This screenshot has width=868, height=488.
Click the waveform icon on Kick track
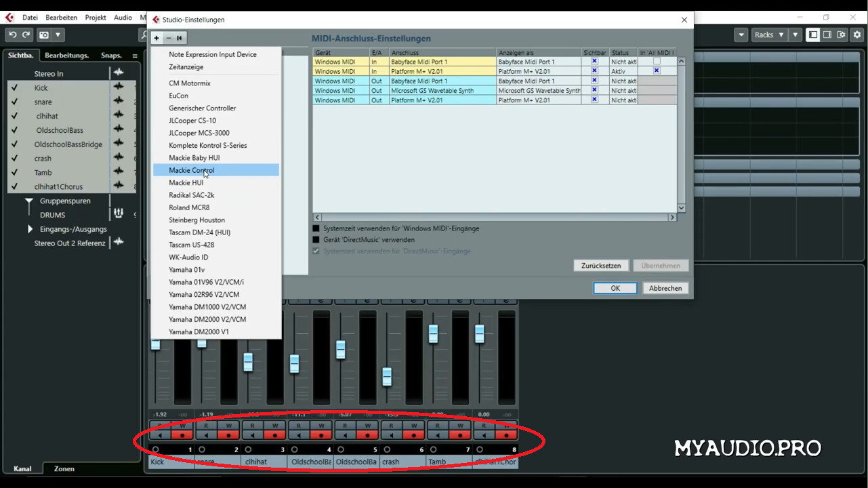tap(119, 87)
